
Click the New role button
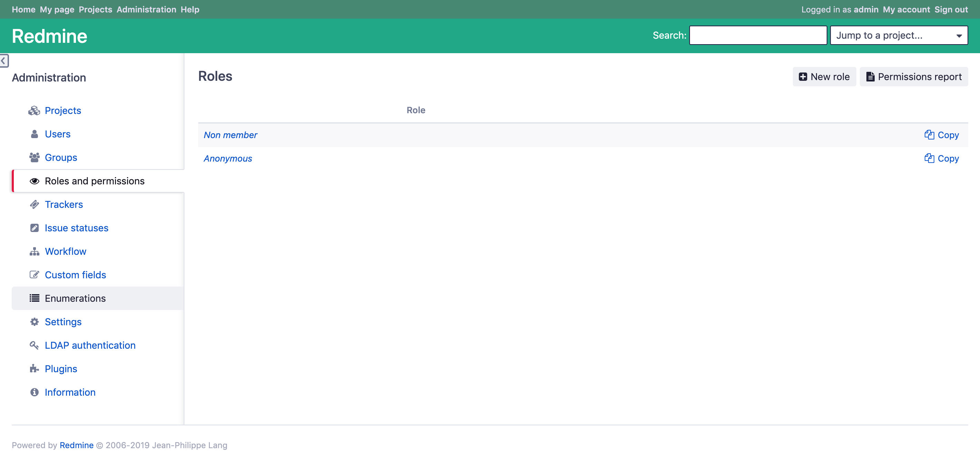824,76
